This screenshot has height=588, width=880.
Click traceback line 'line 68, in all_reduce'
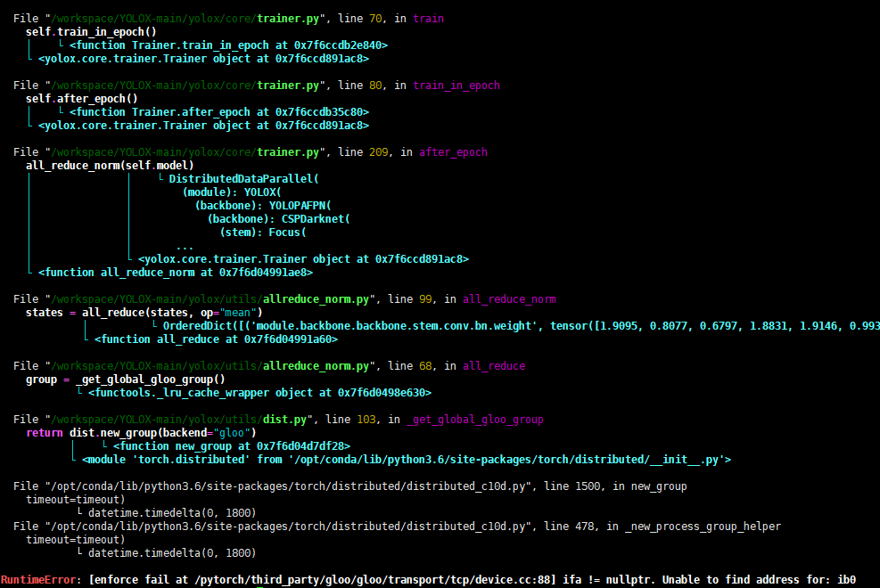(x=269, y=366)
